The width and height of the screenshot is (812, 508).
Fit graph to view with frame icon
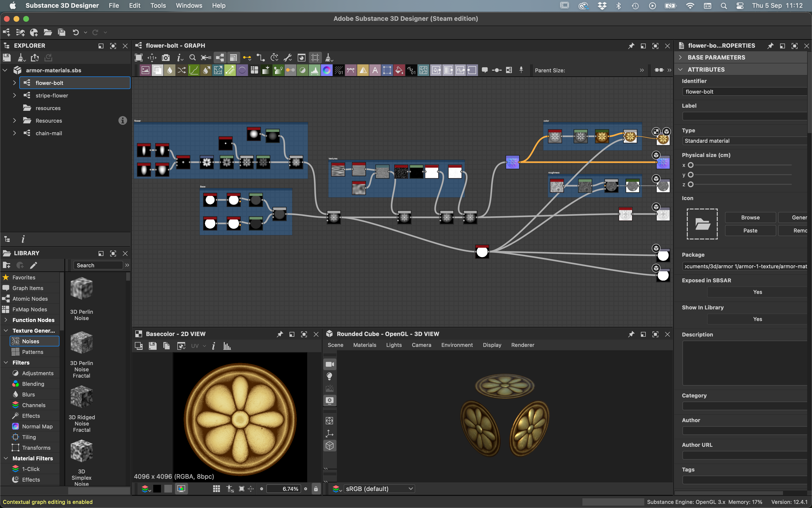tap(138, 58)
